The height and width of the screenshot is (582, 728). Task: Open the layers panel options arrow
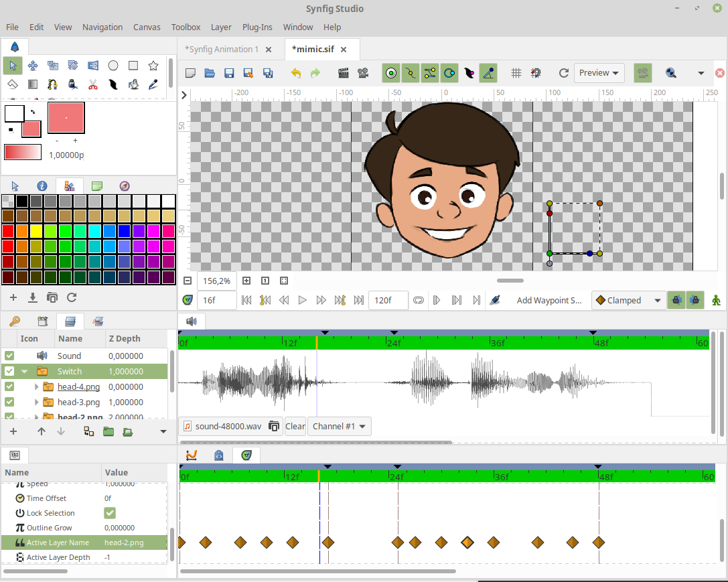click(x=163, y=431)
